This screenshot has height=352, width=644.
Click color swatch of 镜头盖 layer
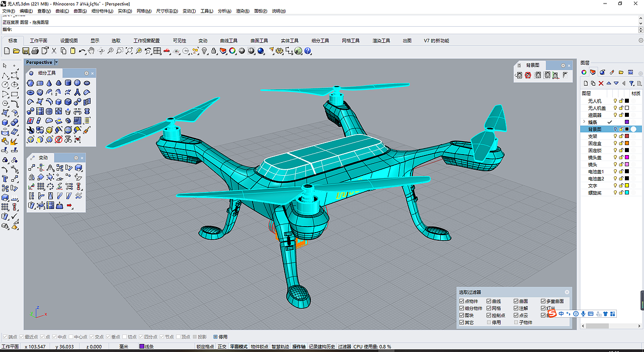[x=627, y=157]
